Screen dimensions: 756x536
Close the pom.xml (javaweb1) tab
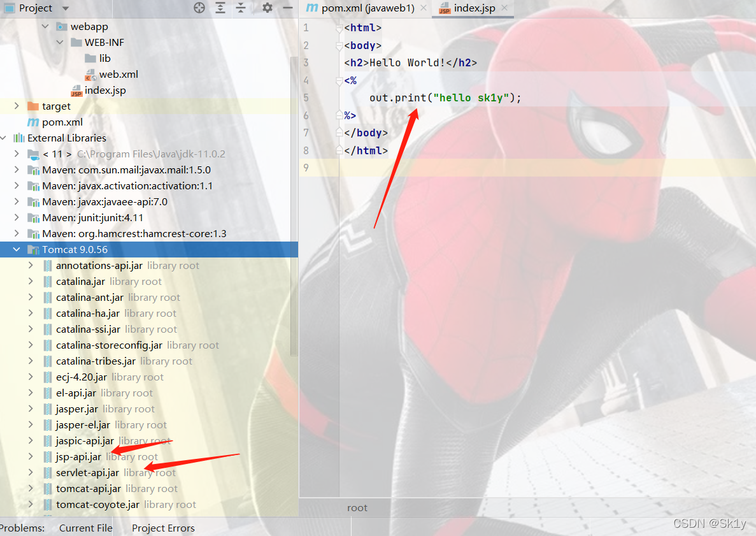(x=424, y=8)
